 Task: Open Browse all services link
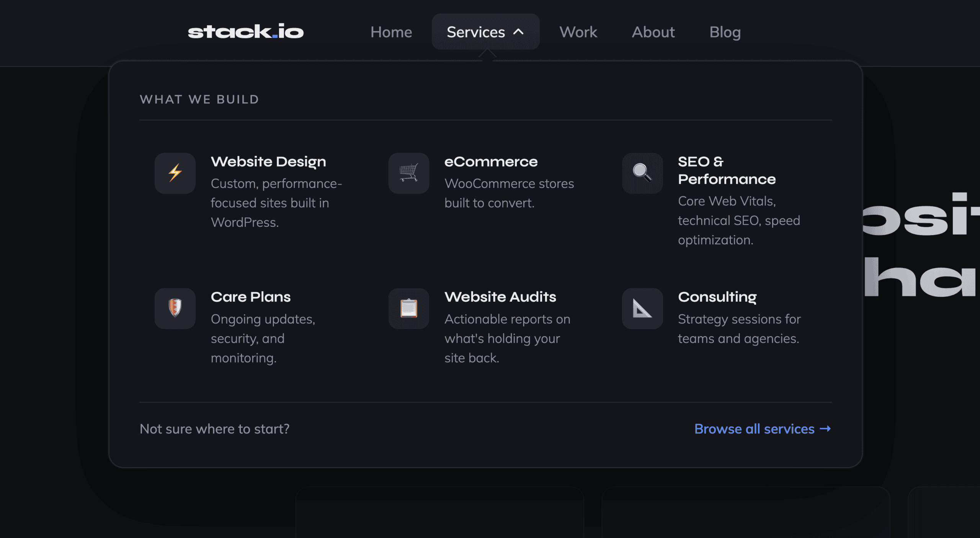(x=754, y=429)
